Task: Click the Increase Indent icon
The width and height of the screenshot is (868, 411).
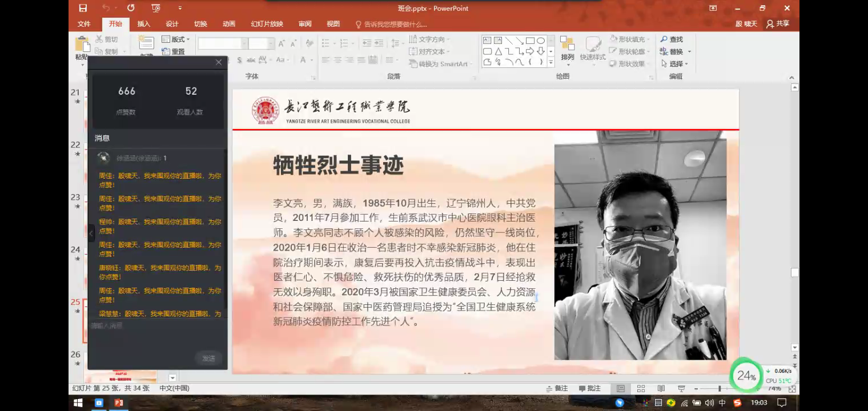Action: (x=380, y=43)
